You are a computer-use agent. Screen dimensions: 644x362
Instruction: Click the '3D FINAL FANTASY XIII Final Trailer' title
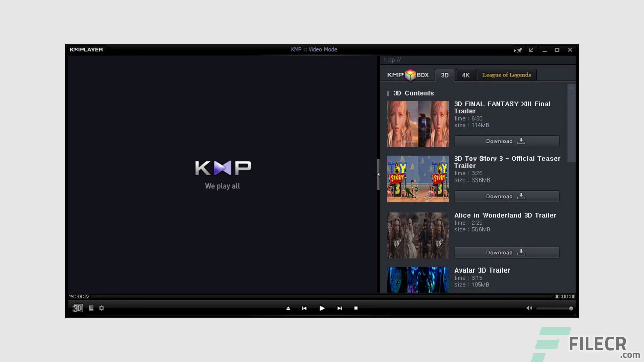(x=503, y=107)
